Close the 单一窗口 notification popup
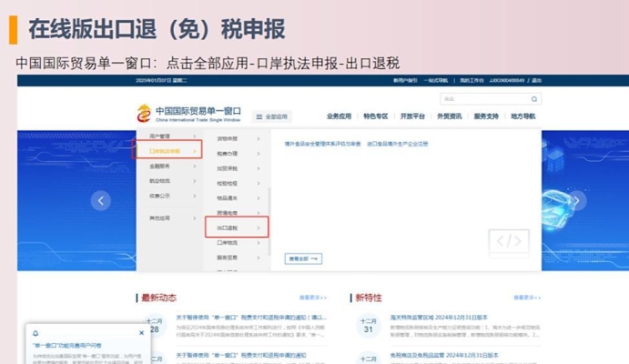The height and width of the screenshot is (364, 629). click(141, 333)
